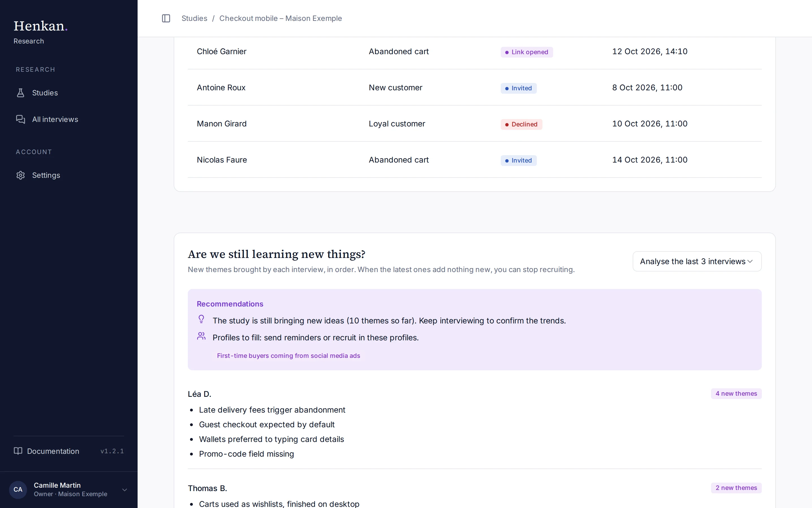The height and width of the screenshot is (508, 812).
Task: Click the Recommendations heading
Action: pos(230,304)
